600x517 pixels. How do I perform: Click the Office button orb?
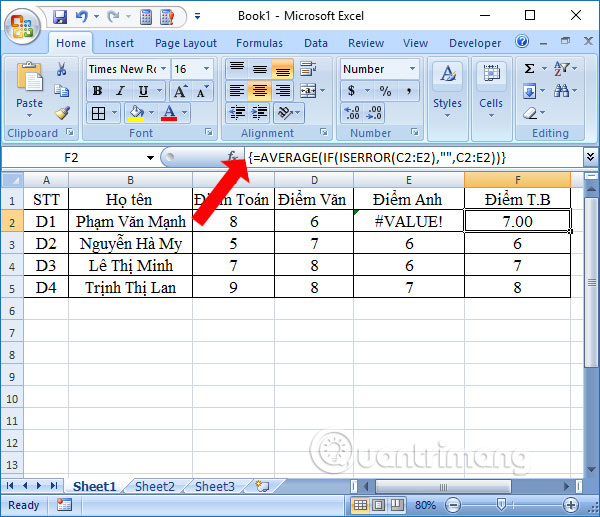[x=22, y=26]
